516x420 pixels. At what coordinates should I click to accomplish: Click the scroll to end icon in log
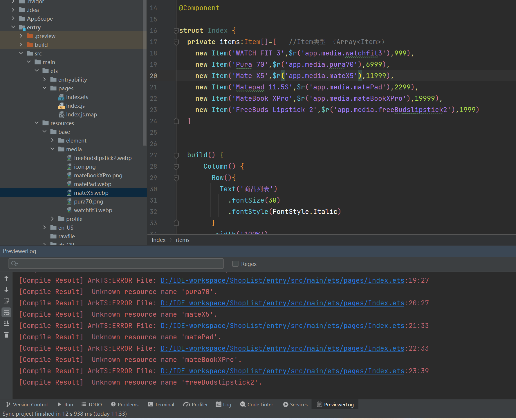coord(6,323)
